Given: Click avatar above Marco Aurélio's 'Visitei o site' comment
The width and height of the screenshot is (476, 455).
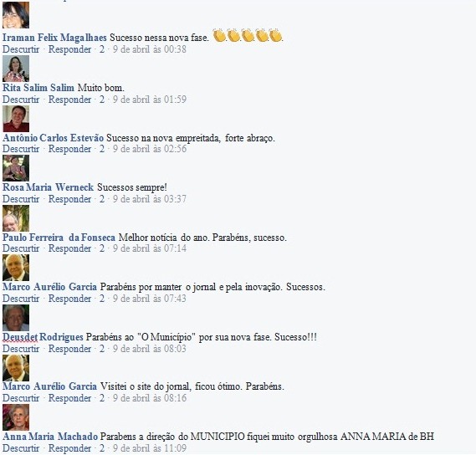Looking at the screenshot, I should coord(16,368).
